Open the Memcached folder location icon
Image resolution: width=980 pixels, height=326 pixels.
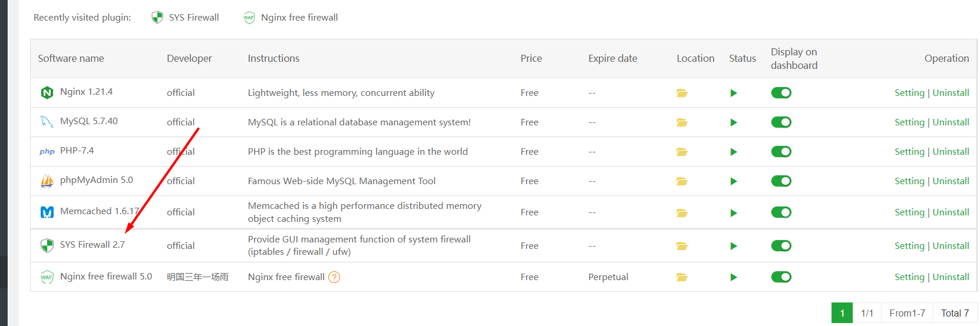coord(682,212)
